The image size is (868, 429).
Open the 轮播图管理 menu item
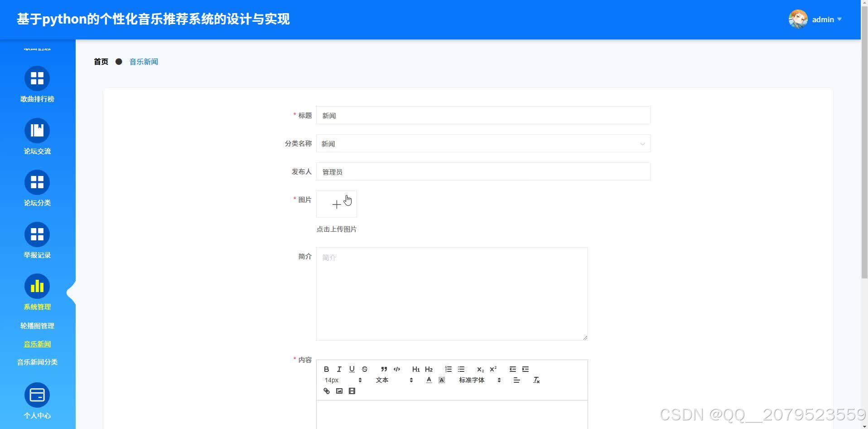click(38, 326)
